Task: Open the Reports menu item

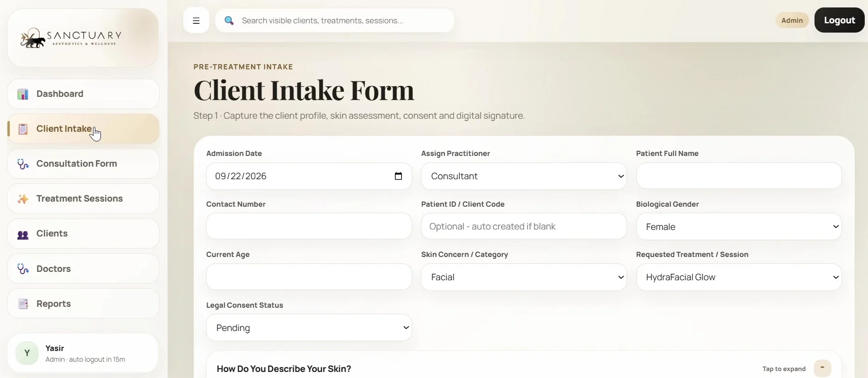Action: pos(83,304)
